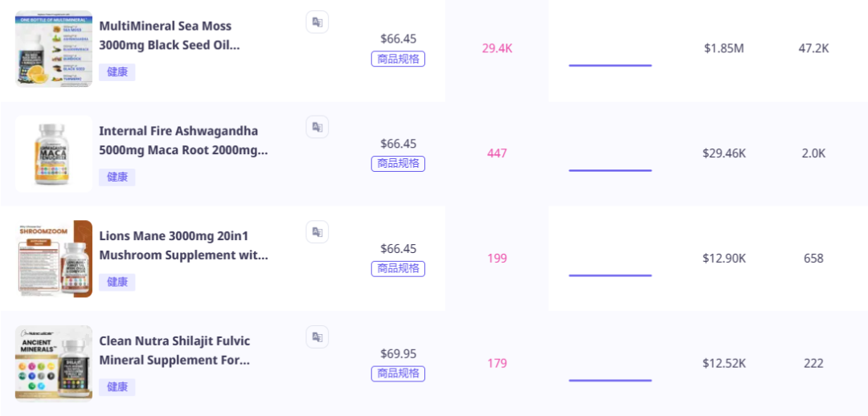
Task: Click 商品规格 button for Internal Fire Ashwagandha
Action: (x=398, y=164)
